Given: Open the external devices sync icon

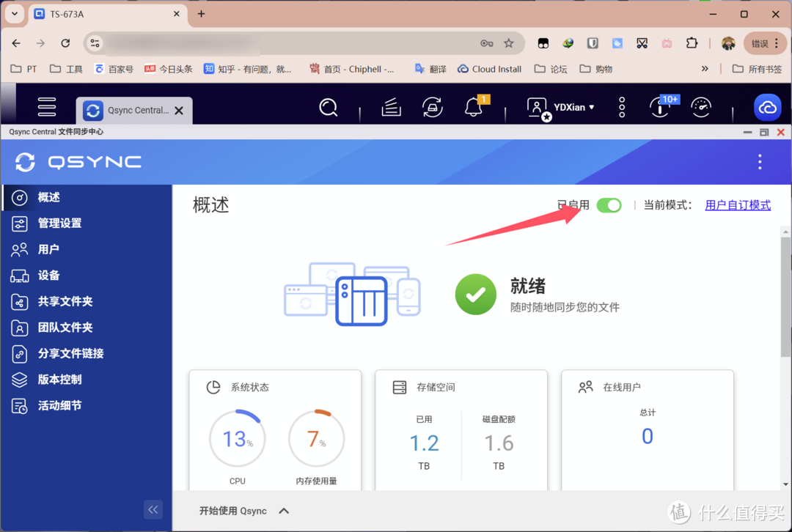Looking at the screenshot, I should 433,108.
